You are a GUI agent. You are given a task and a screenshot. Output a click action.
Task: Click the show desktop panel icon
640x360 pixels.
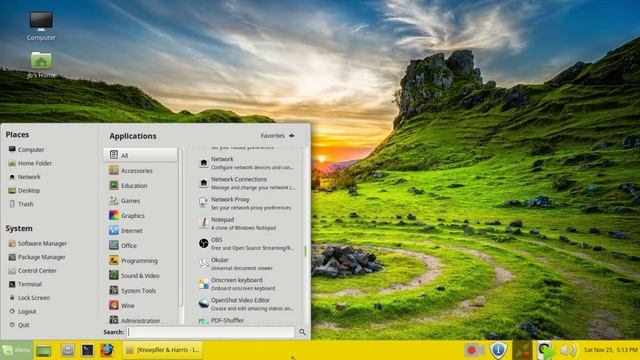tap(43, 350)
